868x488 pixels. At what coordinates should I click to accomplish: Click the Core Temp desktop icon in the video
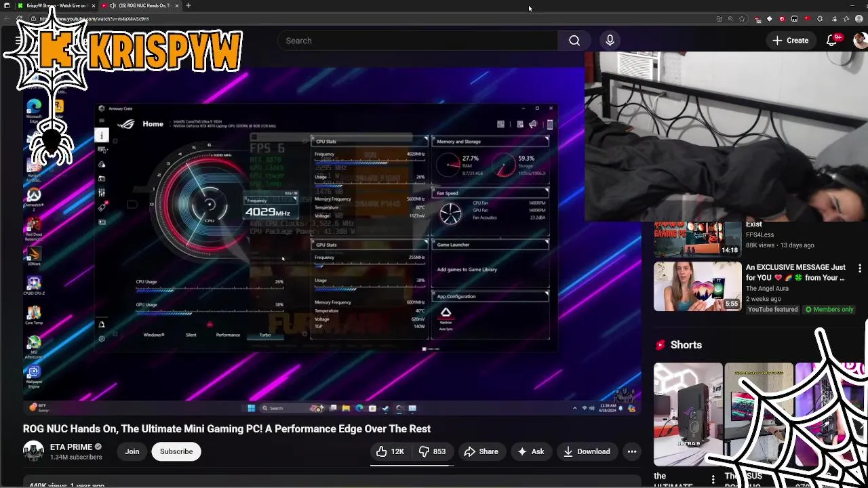[x=34, y=315]
